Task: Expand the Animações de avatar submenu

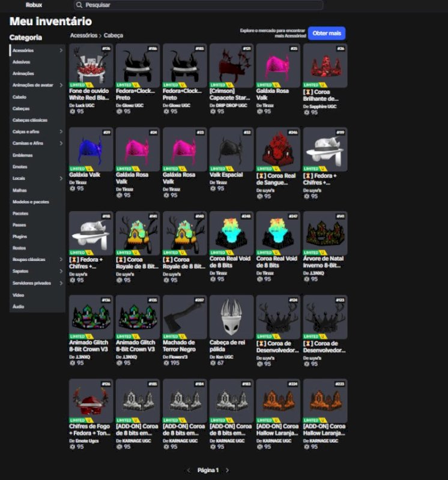Action: [61, 85]
